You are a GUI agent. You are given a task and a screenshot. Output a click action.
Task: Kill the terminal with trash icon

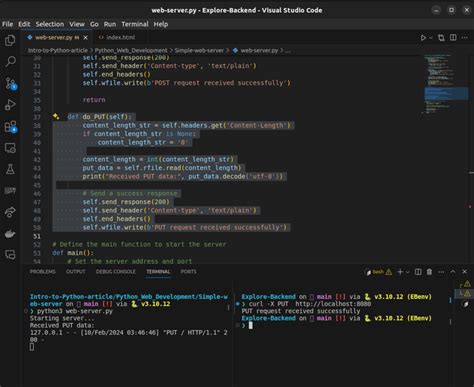(x=430, y=272)
